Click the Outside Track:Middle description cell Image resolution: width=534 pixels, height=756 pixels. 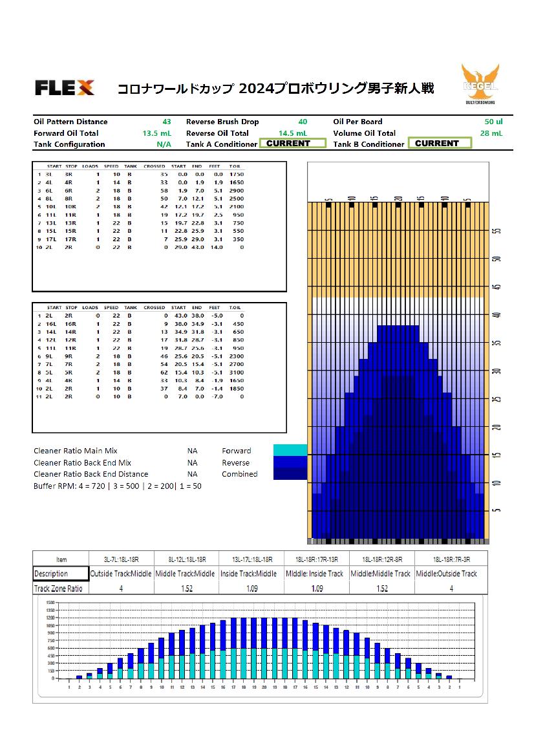pyautogui.click(x=122, y=574)
